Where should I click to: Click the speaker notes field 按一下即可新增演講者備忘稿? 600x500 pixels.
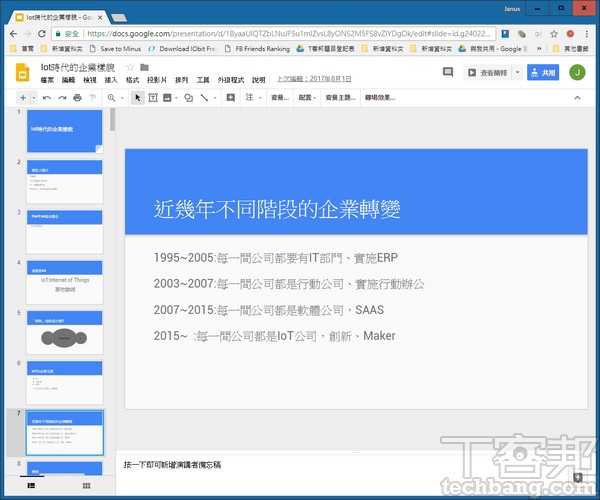(172, 465)
